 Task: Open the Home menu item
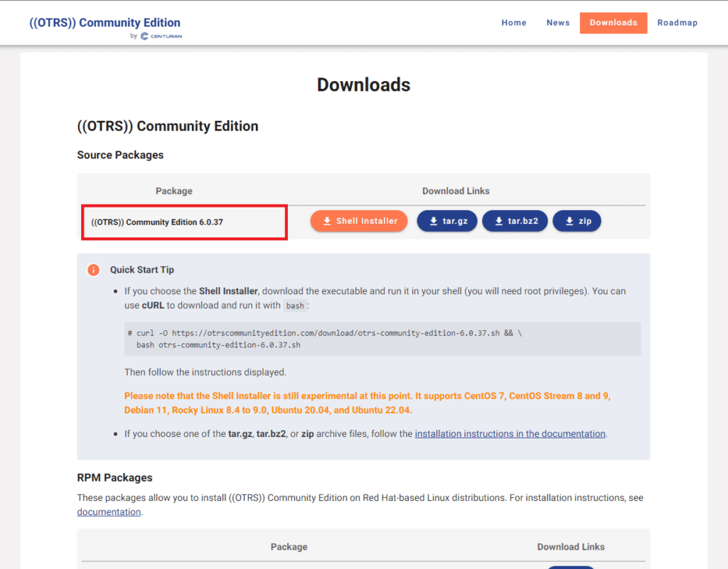click(514, 23)
